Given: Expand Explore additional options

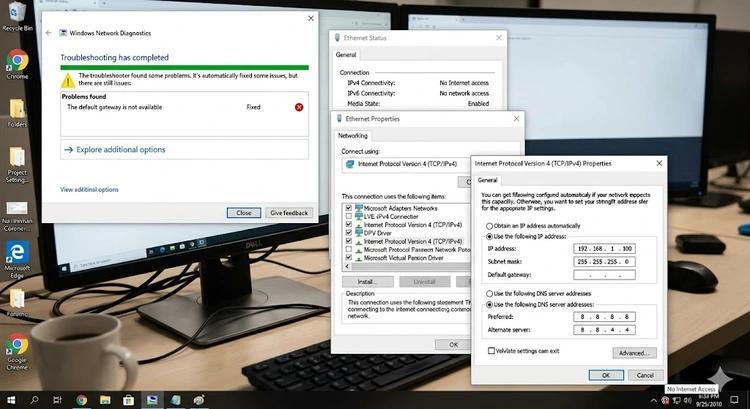Looking at the screenshot, I should tap(184, 150).
